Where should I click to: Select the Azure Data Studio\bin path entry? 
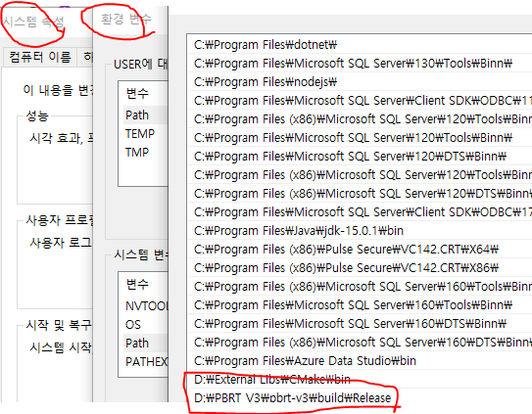click(x=360, y=361)
